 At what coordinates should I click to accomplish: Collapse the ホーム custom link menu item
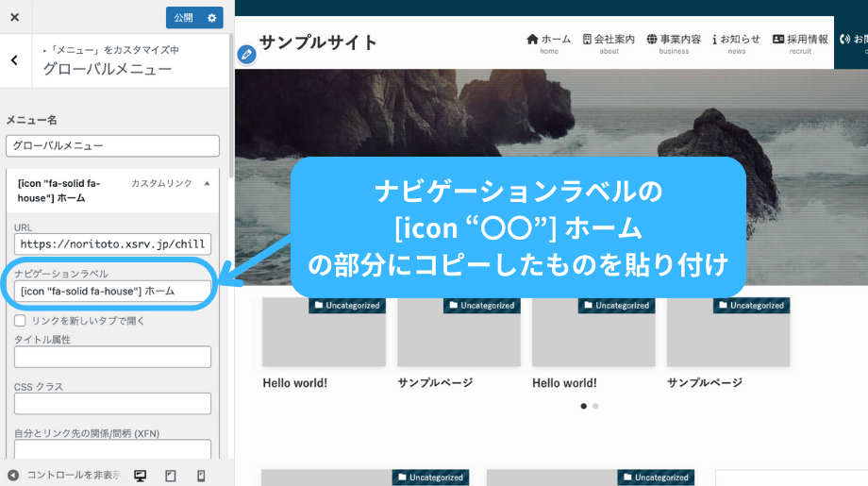[207, 183]
